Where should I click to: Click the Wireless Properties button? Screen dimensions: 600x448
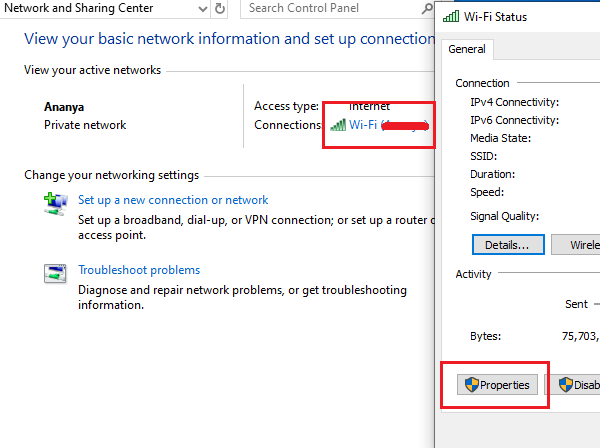click(582, 244)
